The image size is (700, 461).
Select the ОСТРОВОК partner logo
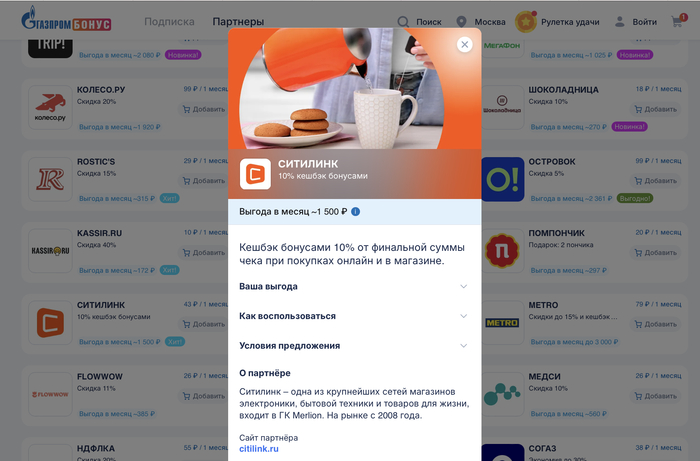tap(502, 179)
